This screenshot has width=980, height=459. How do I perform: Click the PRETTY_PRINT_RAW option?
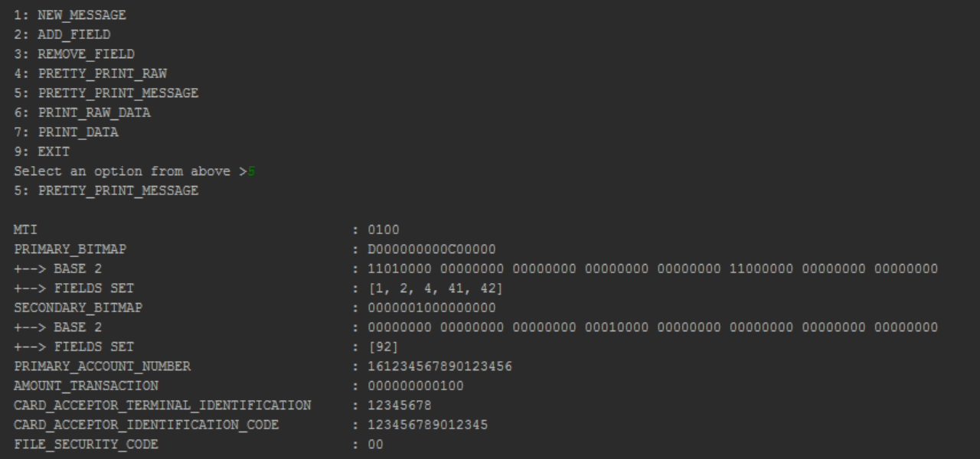tap(90, 73)
